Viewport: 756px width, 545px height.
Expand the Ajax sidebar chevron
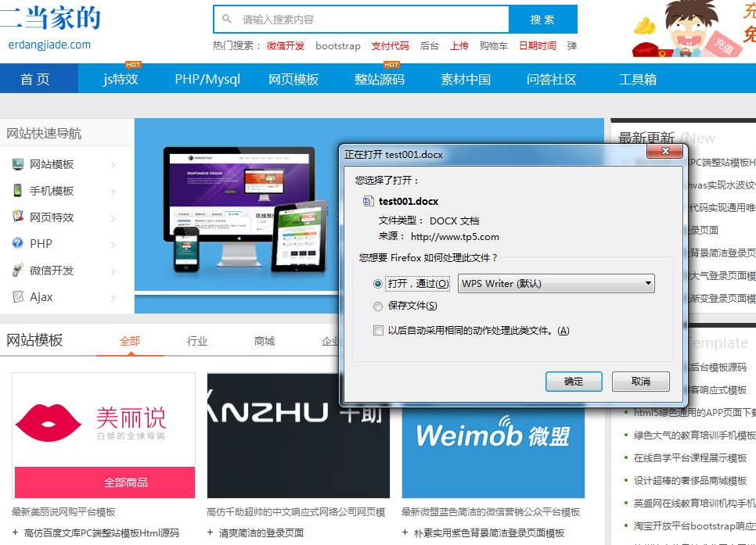point(113,298)
